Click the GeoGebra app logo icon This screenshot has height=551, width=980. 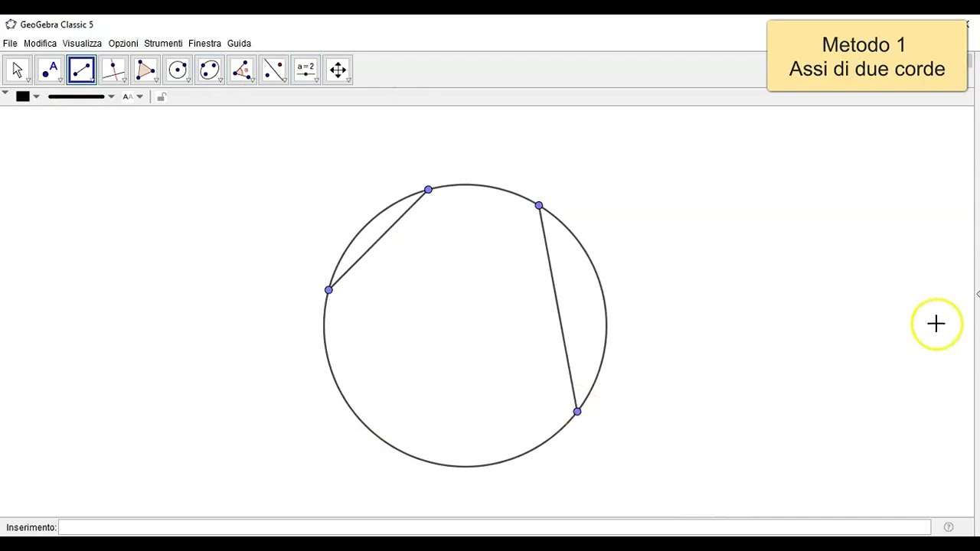pyautogui.click(x=11, y=24)
